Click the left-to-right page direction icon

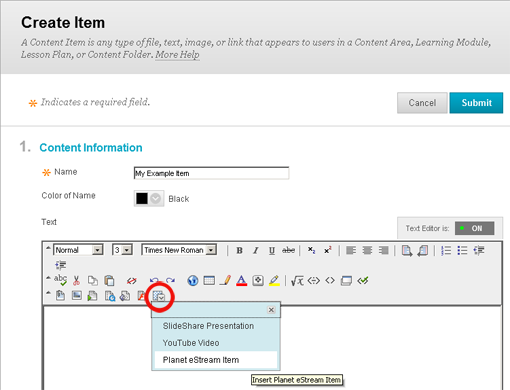(x=407, y=250)
